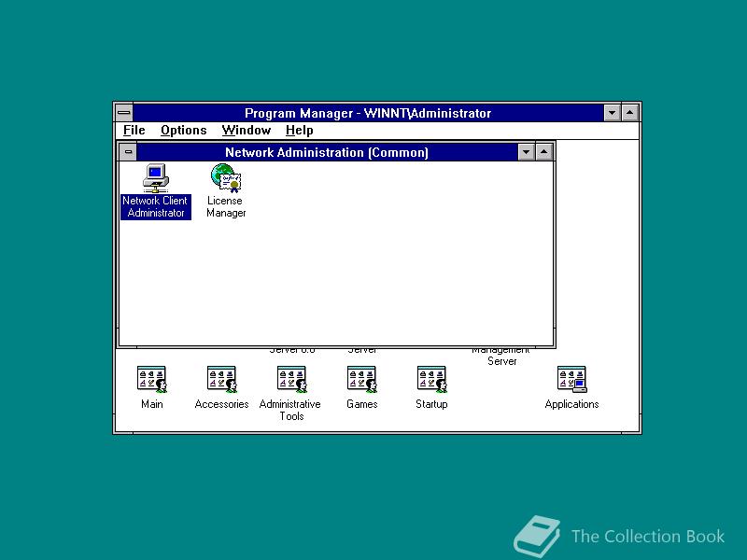This screenshot has height=560, width=747.
Task: Open the Help menu
Action: 299,130
